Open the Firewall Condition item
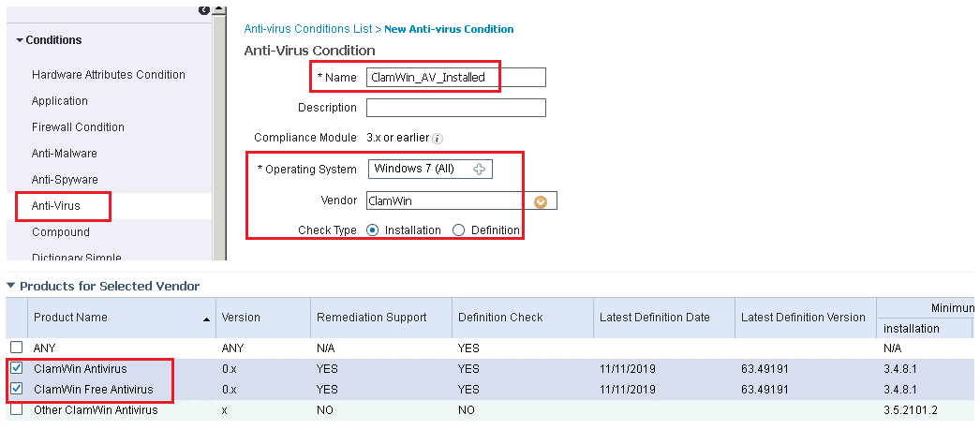Viewport: 980px width, 430px height. 78,126
